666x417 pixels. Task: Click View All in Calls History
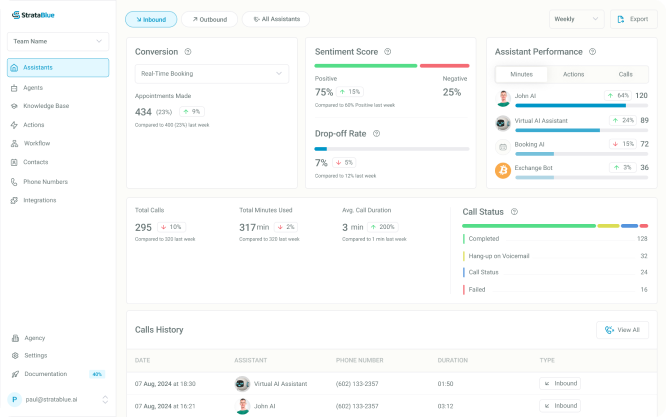pos(623,330)
